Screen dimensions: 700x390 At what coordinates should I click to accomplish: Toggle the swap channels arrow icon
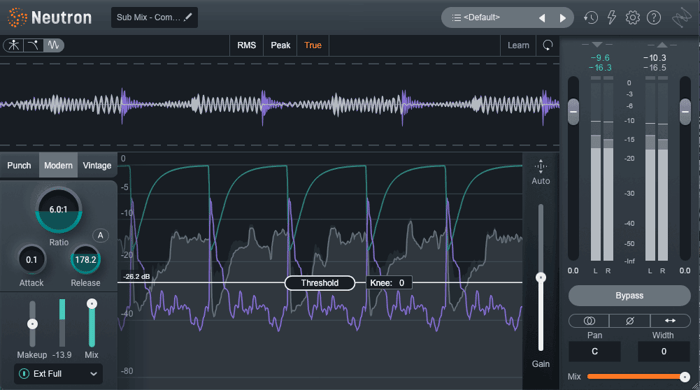670,321
